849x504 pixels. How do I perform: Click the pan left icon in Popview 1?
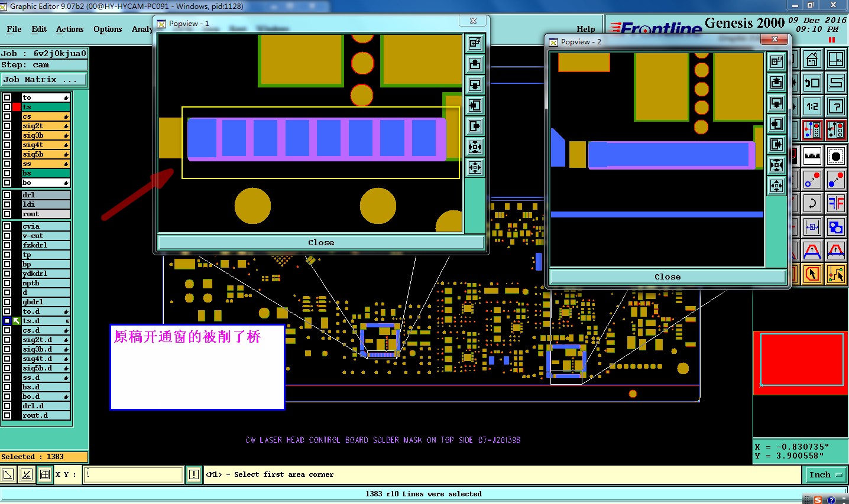click(x=475, y=105)
